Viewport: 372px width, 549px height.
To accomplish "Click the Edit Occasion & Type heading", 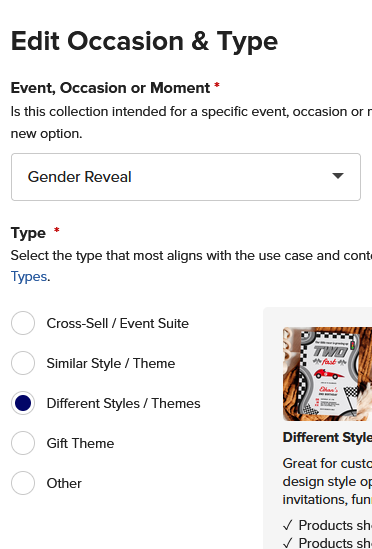I will (144, 41).
